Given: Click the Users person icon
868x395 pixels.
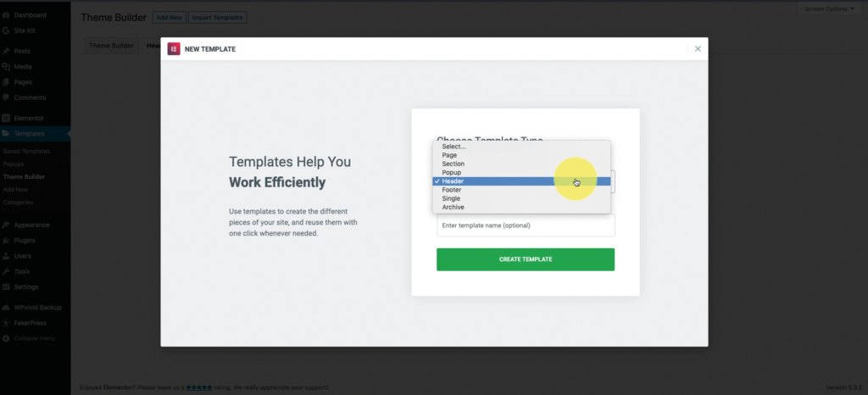Looking at the screenshot, I should pyautogui.click(x=6, y=256).
